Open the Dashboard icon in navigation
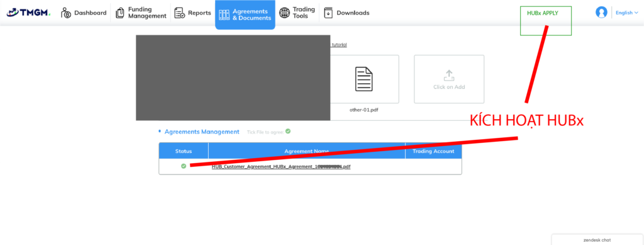Image resolution: width=644 pixels, height=245 pixels. click(66, 13)
